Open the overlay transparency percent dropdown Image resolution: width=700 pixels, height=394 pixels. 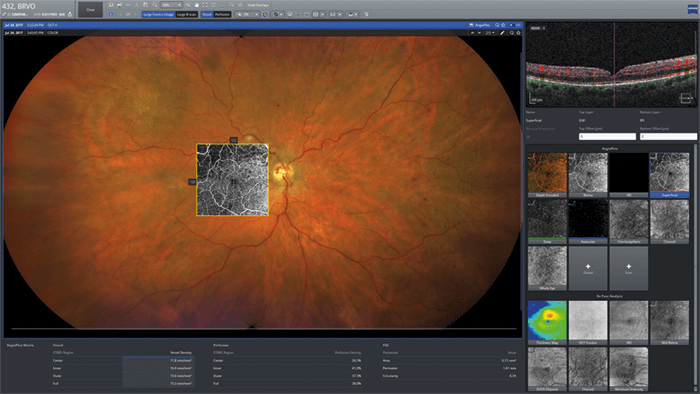click(248, 14)
